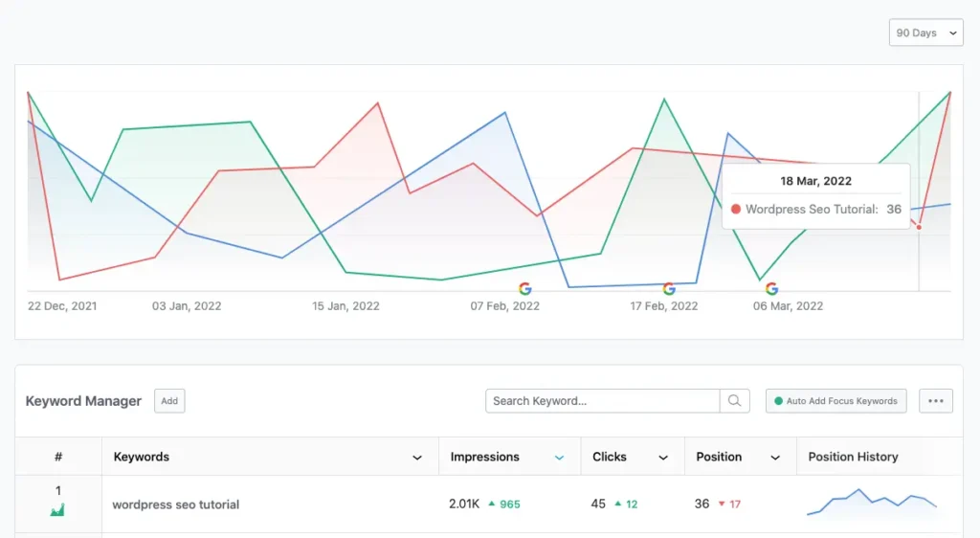Click the Keyword Manager heading

(x=84, y=401)
